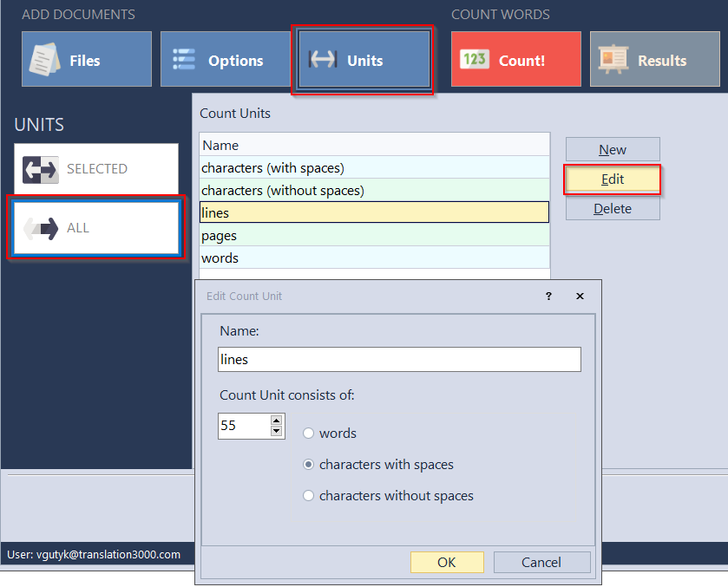Click the help question mark in dialog
The height and width of the screenshot is (587, 728).
pyautogui.click(x=548, y=297)
